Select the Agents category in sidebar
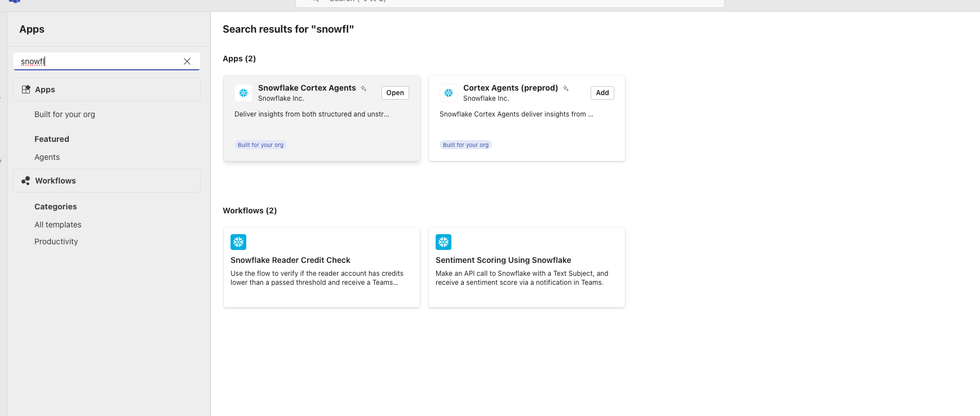Screen dimensions: 980x416 coord(47,157)
